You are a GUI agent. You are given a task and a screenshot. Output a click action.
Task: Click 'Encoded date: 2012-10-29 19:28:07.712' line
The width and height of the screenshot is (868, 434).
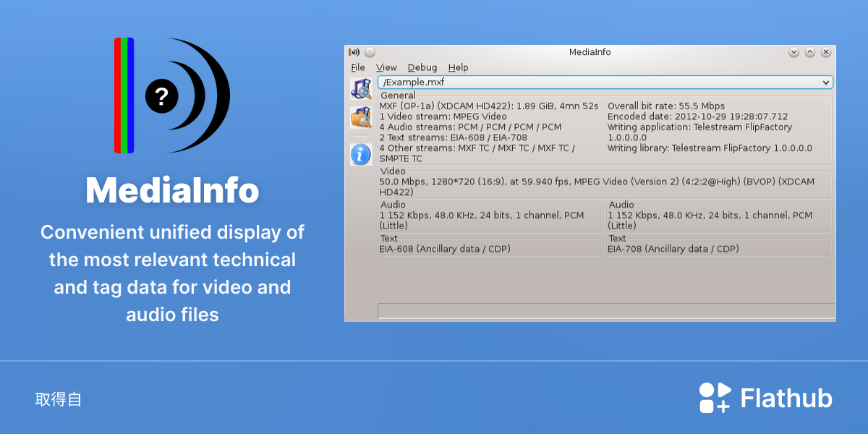tap(698, 116)
